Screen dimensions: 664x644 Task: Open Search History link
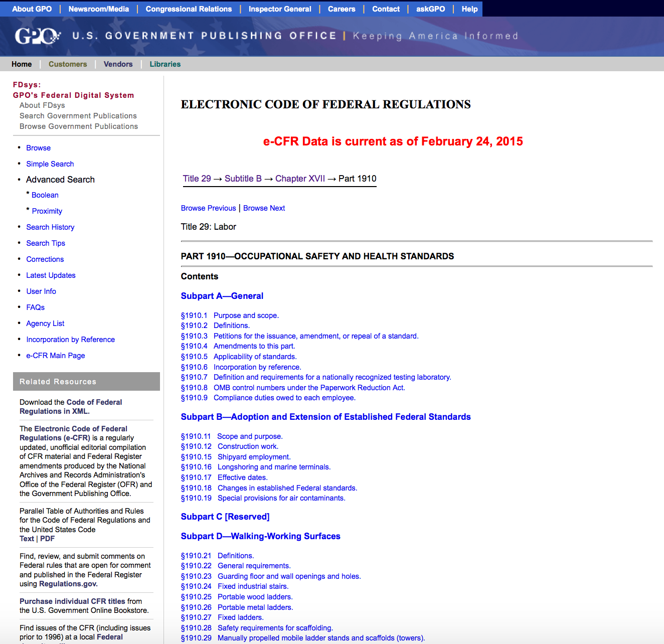pyautogui.click(x=50, y=227)
